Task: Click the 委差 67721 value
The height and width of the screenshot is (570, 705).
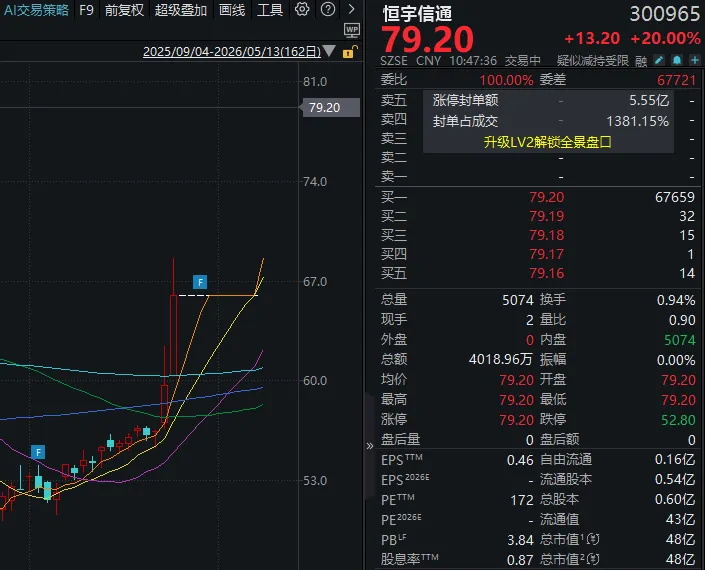Action: point(676,80)
